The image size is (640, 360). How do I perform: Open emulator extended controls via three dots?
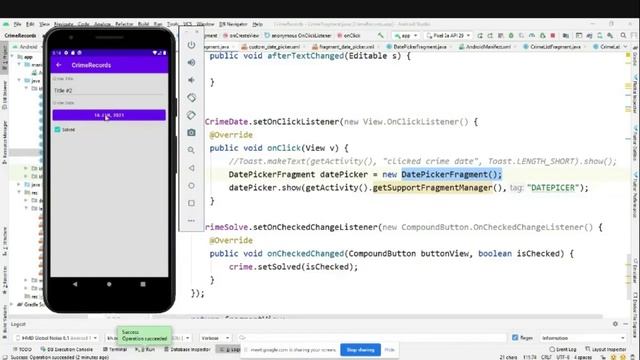191,220
